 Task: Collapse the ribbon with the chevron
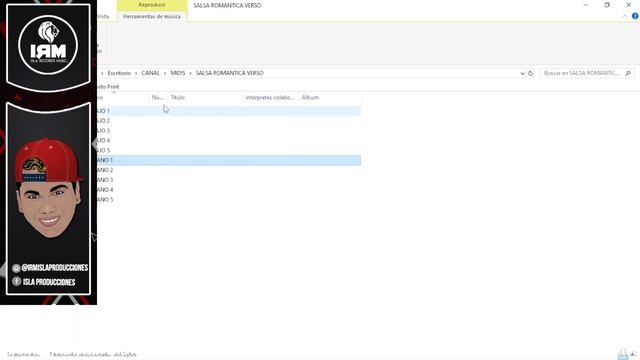click(x=624, y=16)
